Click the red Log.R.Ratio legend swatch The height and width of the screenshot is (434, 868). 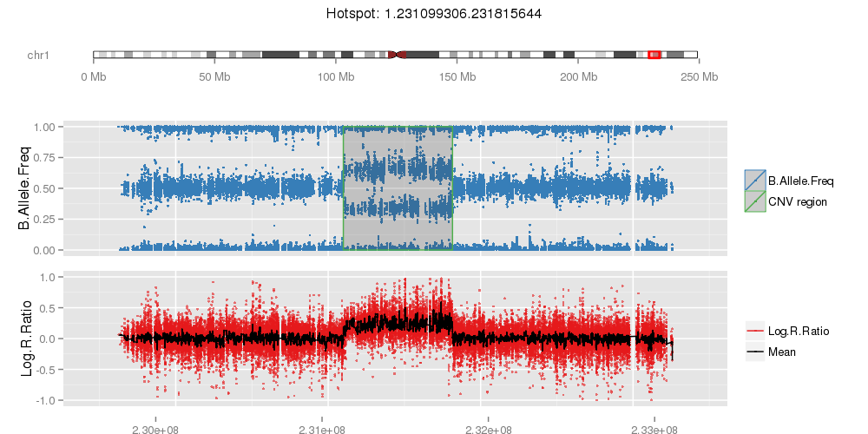[x=755, y=332]
